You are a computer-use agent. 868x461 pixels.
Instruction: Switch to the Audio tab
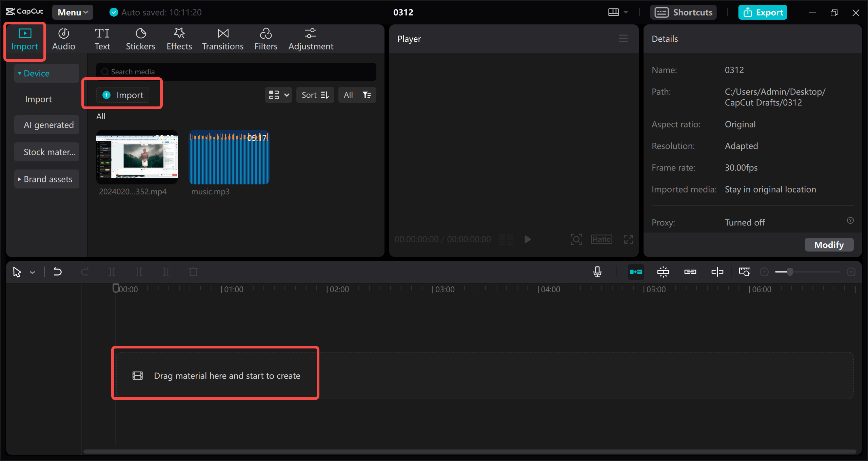[x=64, y=39]
